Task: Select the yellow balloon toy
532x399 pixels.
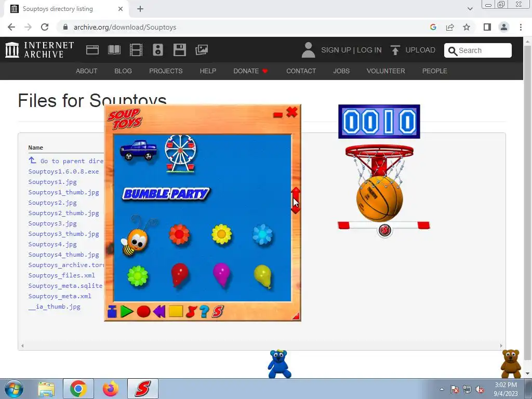Action: click(263, 276)
